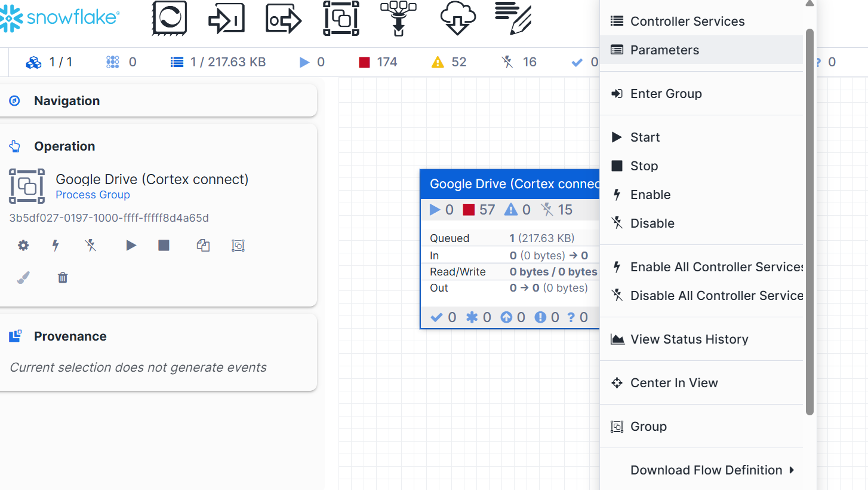Viewport: 868px width, 490px height.
Task: Click the Out 0 → 0 (0 bytes) row
Action: [x=510, y=288]
